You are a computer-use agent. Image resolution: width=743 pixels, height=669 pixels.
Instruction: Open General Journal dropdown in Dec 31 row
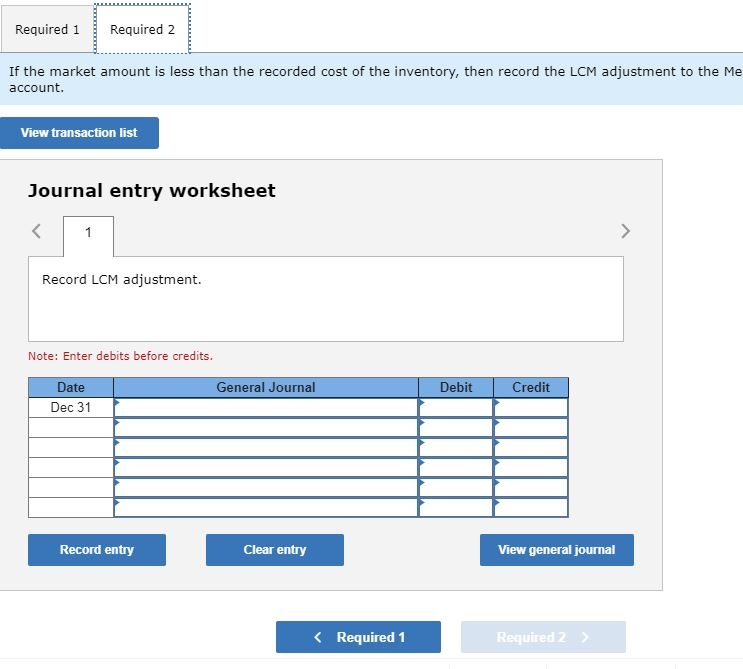(x=266, y=407)
